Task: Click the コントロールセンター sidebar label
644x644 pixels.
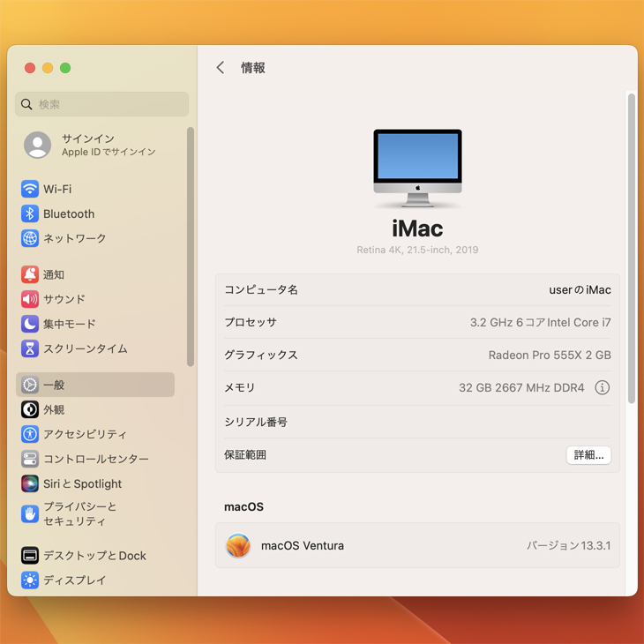Action: tap(96, 459)
